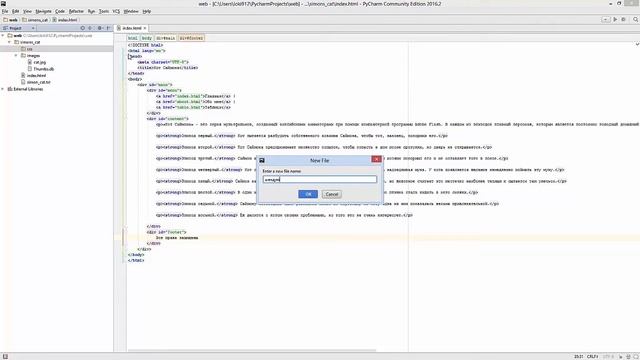Click the CRLF line separator indicator
This screenshot has width=640, height=360.
coord(593,357)
